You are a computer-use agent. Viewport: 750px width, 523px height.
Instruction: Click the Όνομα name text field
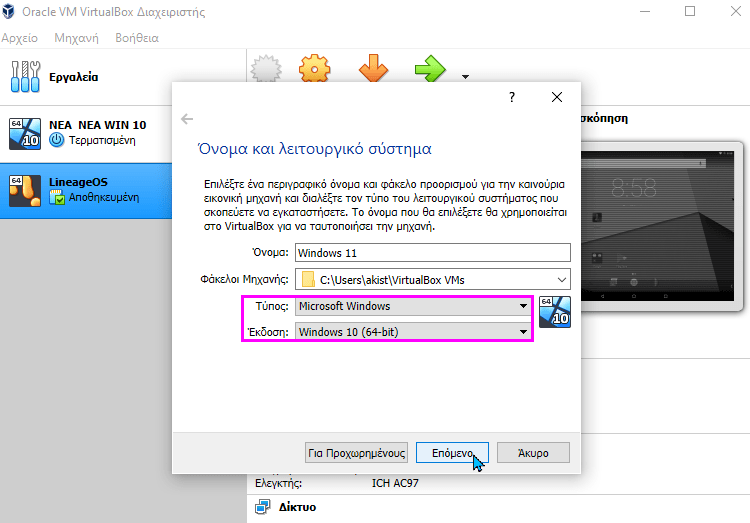pos(432,253)
